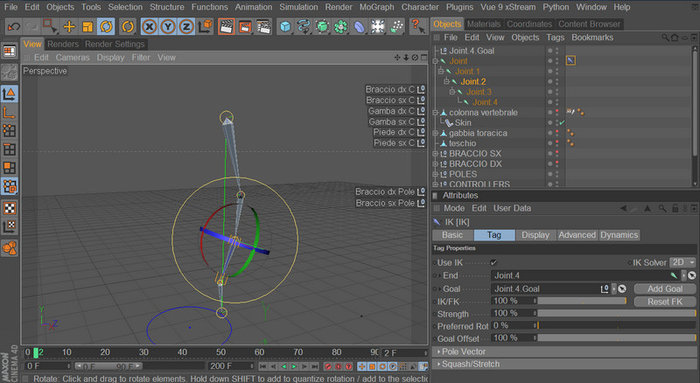Toggle the Z axis lock icon
Screen dimensions: 700x383
pyautogui.click(x=187, y=27)
